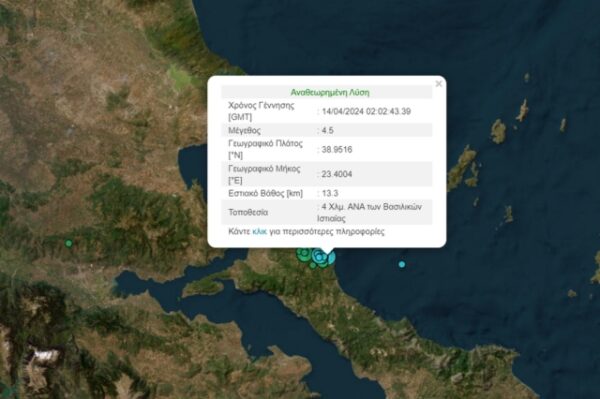Close the earthquake info popup
Viewport: 600px width, 399px height.
(439, 84)
